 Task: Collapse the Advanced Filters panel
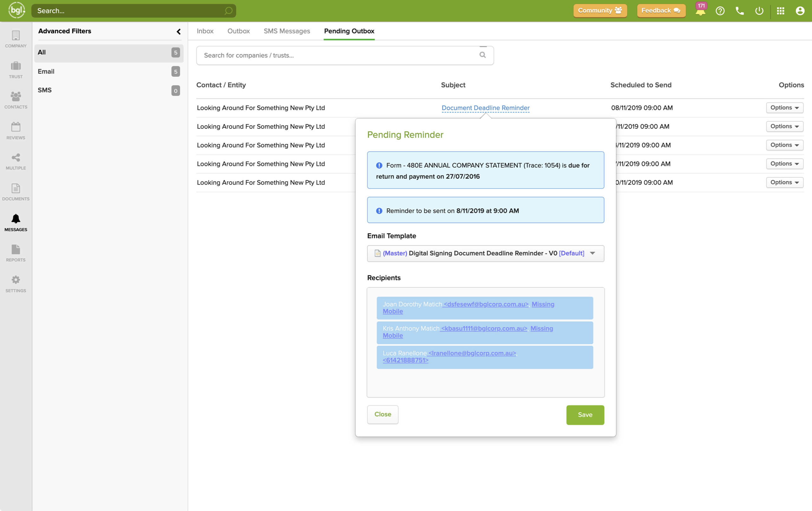click(178, 31)
